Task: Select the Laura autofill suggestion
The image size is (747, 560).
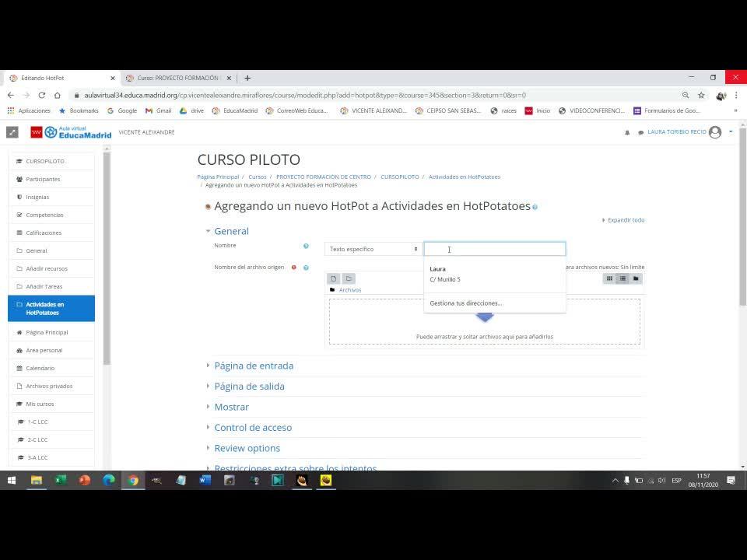Action: 495,275
